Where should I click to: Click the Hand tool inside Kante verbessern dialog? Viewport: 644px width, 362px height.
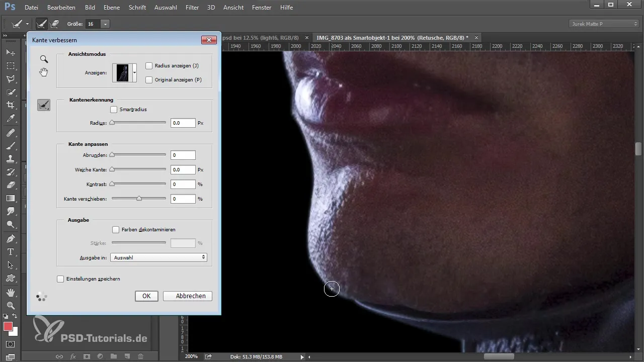(44, 72)
